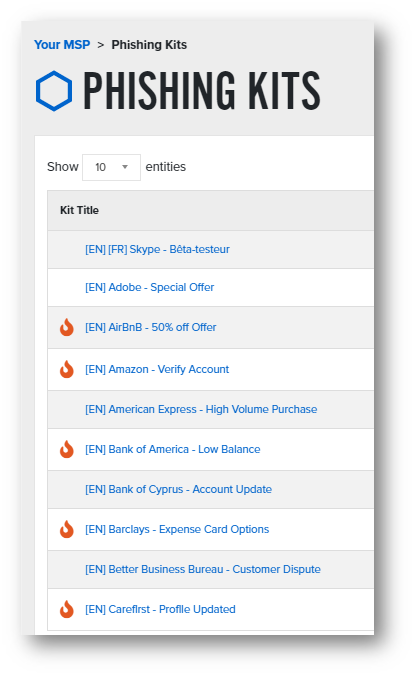416x677 pixels.
Task: Click flame icon beside AirBnB 50% off Offer
Action: tap(67, 327)
